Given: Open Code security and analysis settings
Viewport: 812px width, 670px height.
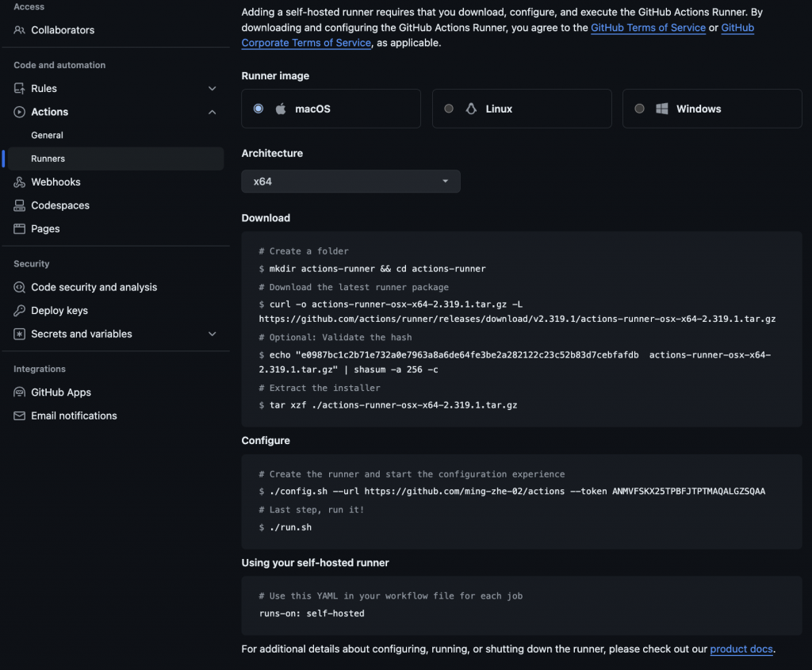Looking at the screenshot, I should tap(94, 287).
